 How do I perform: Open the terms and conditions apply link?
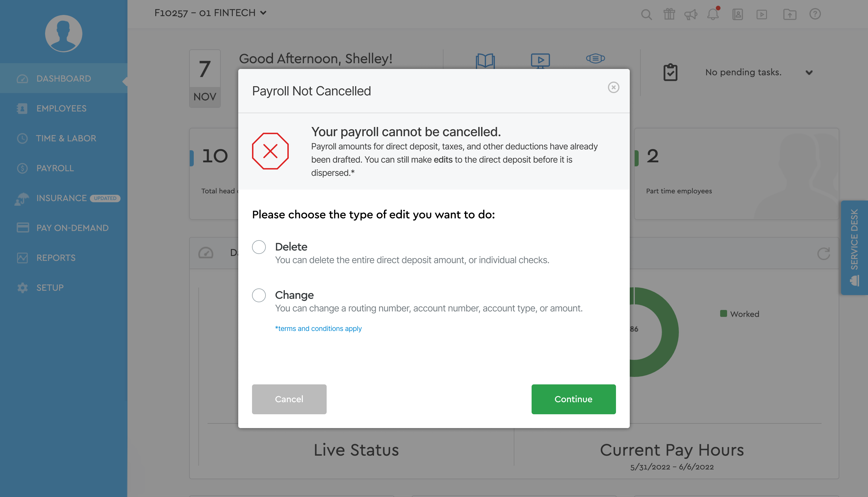[318, 328]
